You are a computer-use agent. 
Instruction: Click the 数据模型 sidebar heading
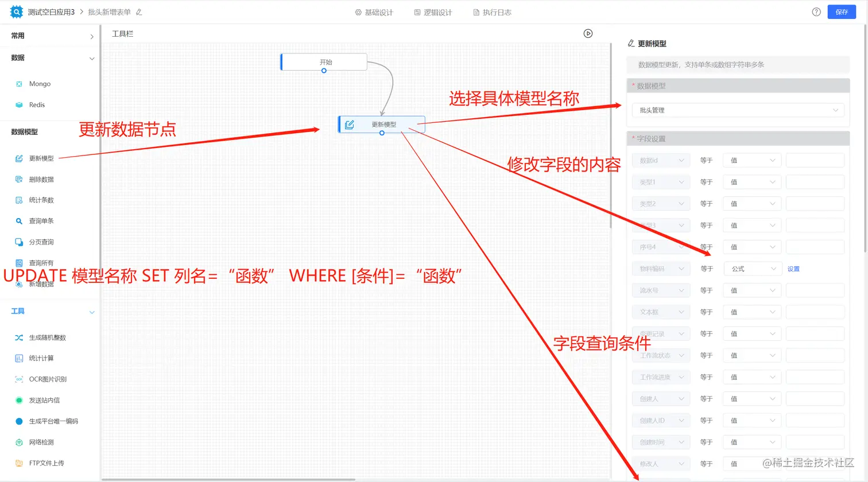tap(25, 132)
